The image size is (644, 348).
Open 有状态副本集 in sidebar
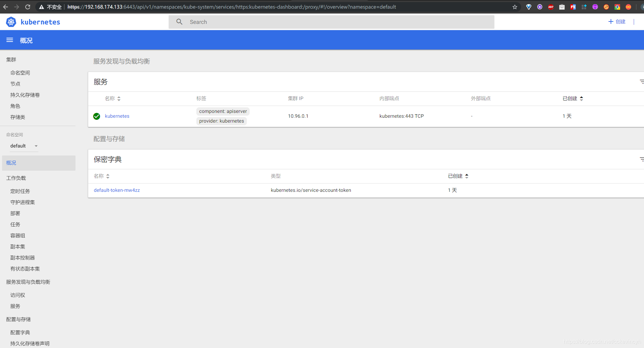click(x=25, y=269)
